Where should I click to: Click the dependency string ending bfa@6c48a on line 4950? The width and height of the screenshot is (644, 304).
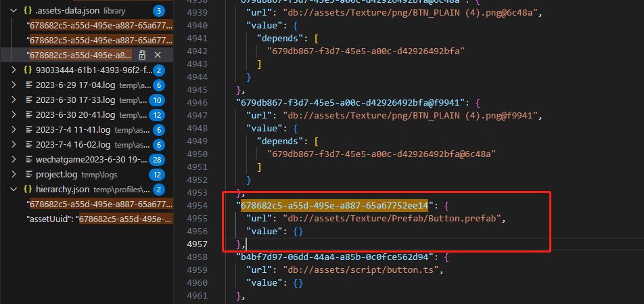coord(382,154)
